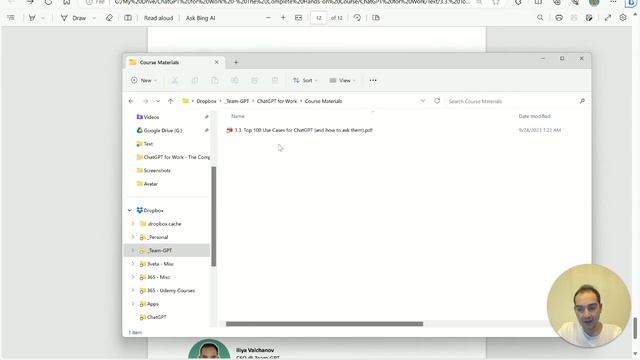Click the page view icon after rotate
The height and width of the screenshot is (360, 640).
click(x=376, y=18)
